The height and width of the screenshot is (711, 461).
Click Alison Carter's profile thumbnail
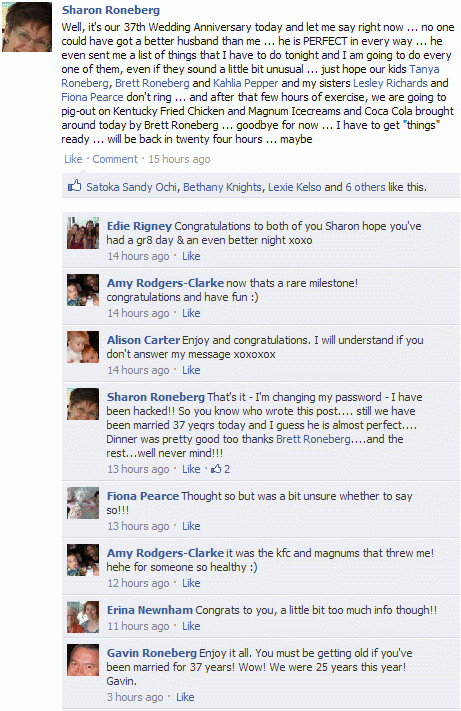[x=83, y=347]
